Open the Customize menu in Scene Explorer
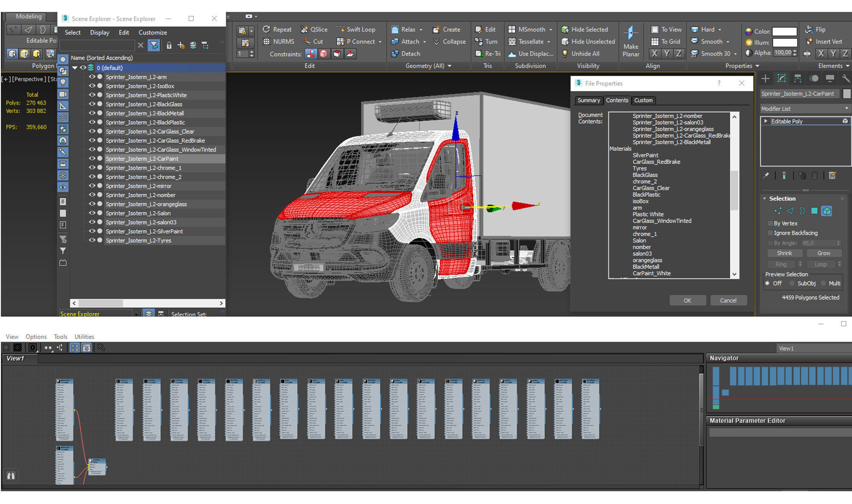This screenshot has height=504, width=852. pos(153,32)
